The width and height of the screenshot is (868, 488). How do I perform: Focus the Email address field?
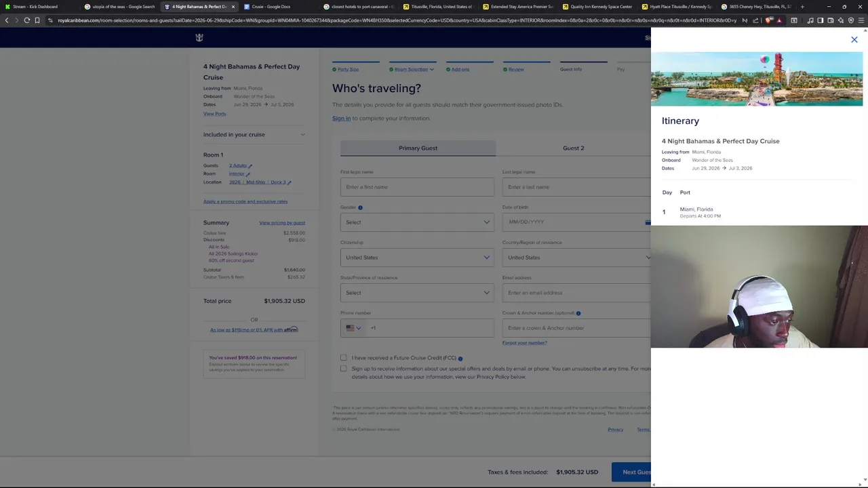(576, 293)
